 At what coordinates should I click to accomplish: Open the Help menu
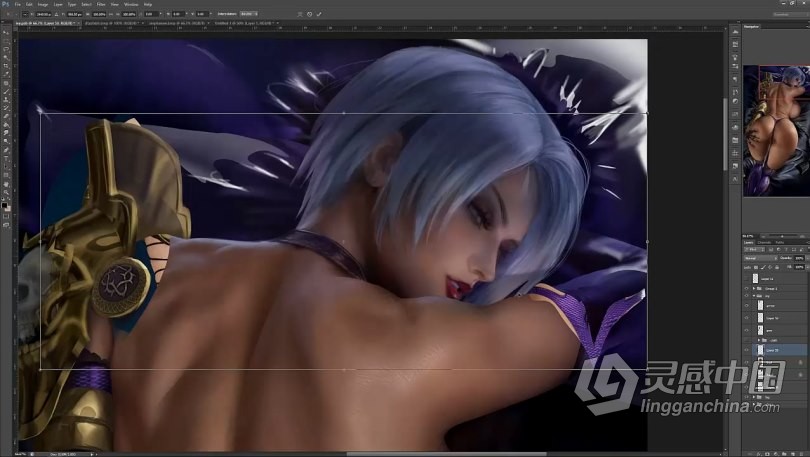point(148,4)
